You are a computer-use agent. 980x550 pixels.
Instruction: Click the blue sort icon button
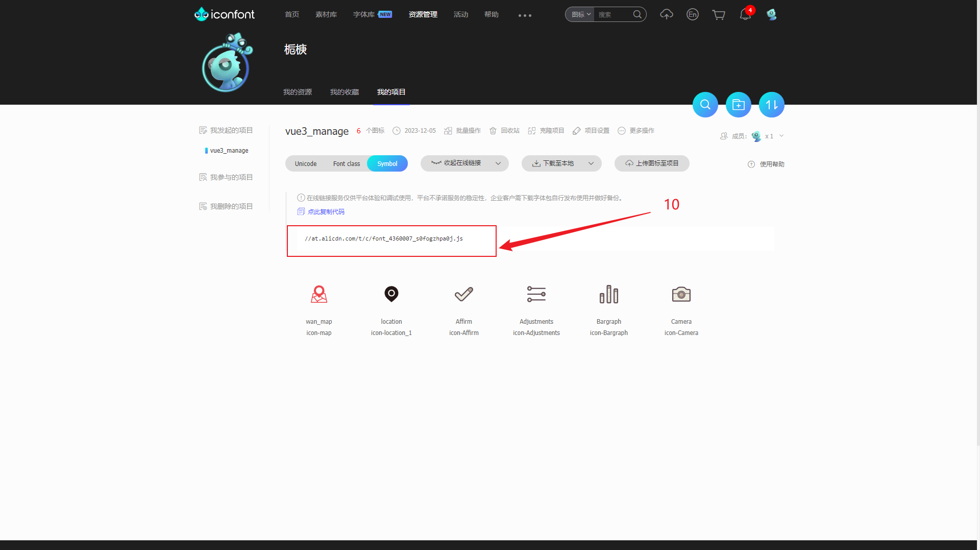771,104
